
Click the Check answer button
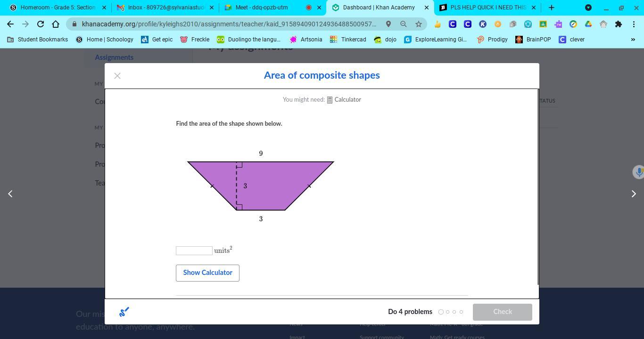tap(503, 312)
